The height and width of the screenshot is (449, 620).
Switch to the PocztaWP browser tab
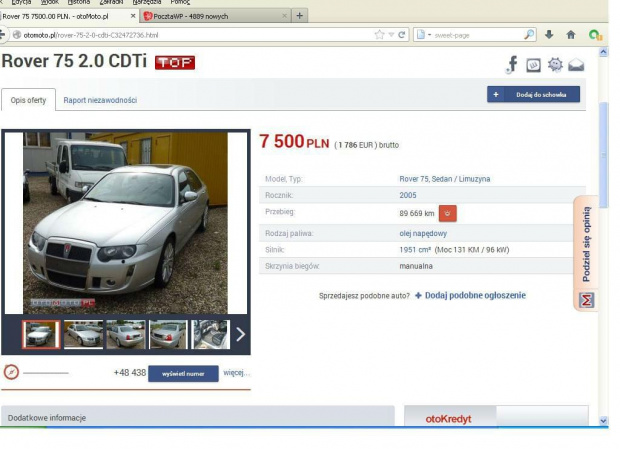[215, 16]
